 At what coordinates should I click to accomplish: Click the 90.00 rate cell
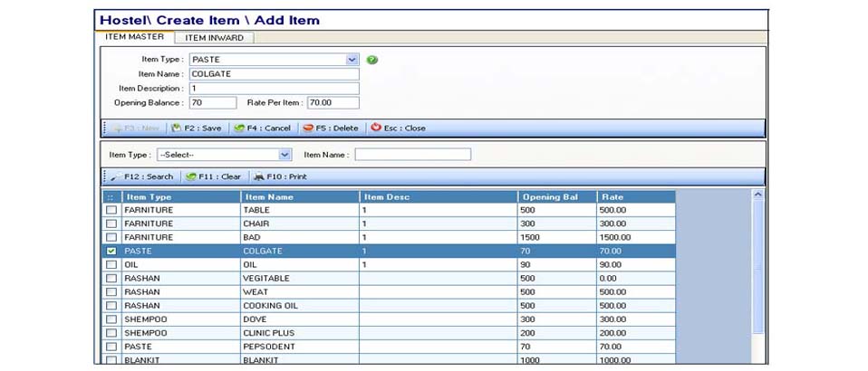[636, 265]
